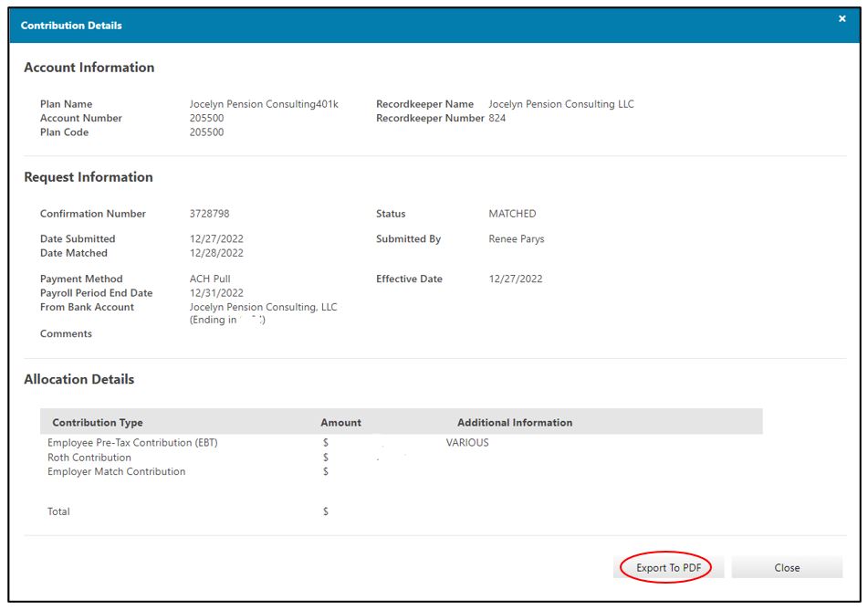868x611 pixels.
Task: Select the Employer Match Contribution row
Action: (x=116, y=472)
